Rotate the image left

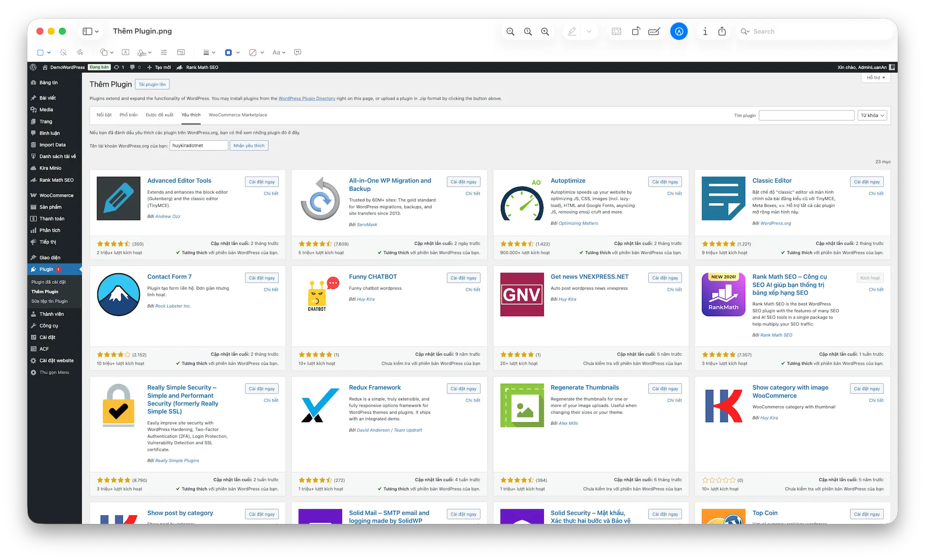(x=636, y=31)
